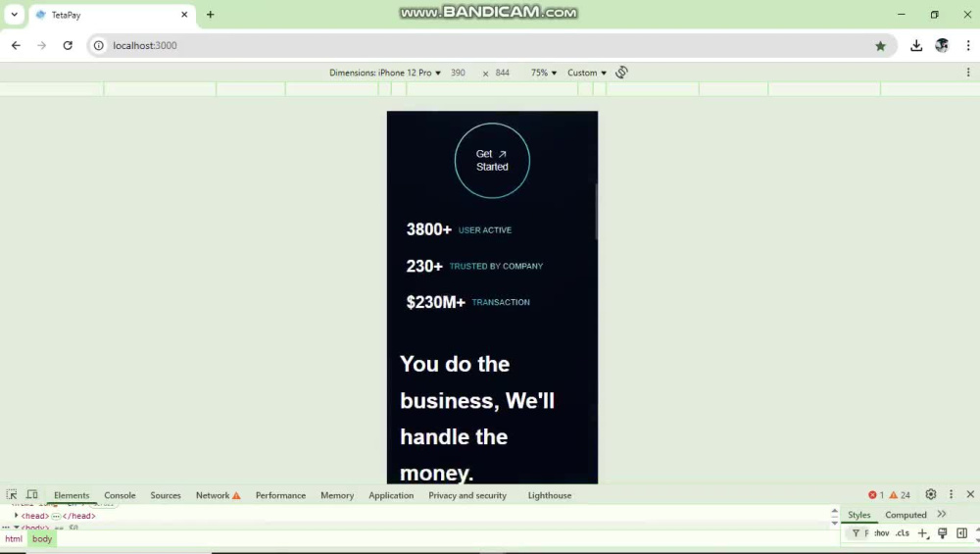Add a new style rule
The image size is (980, 554).
(x=922, y=532)
